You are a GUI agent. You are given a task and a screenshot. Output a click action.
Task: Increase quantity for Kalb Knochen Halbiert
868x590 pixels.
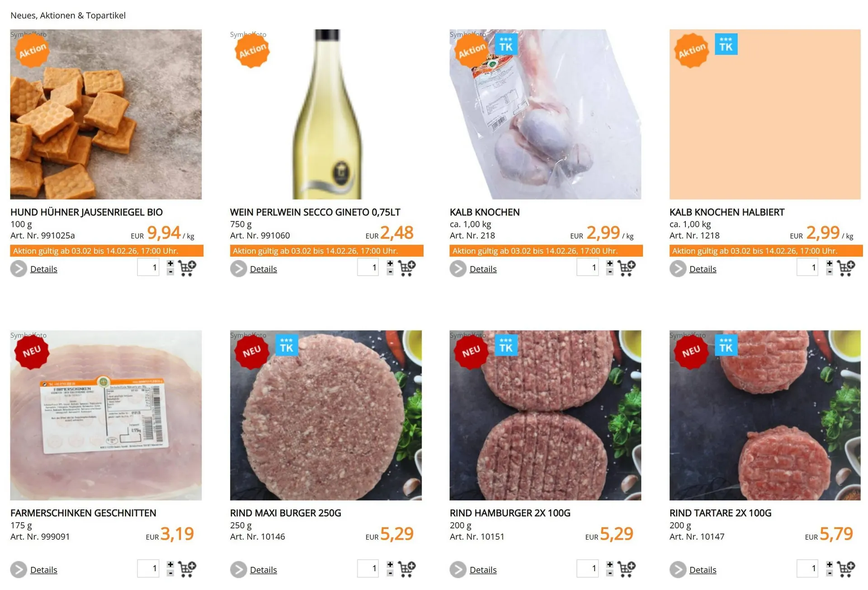click(829, 264)
